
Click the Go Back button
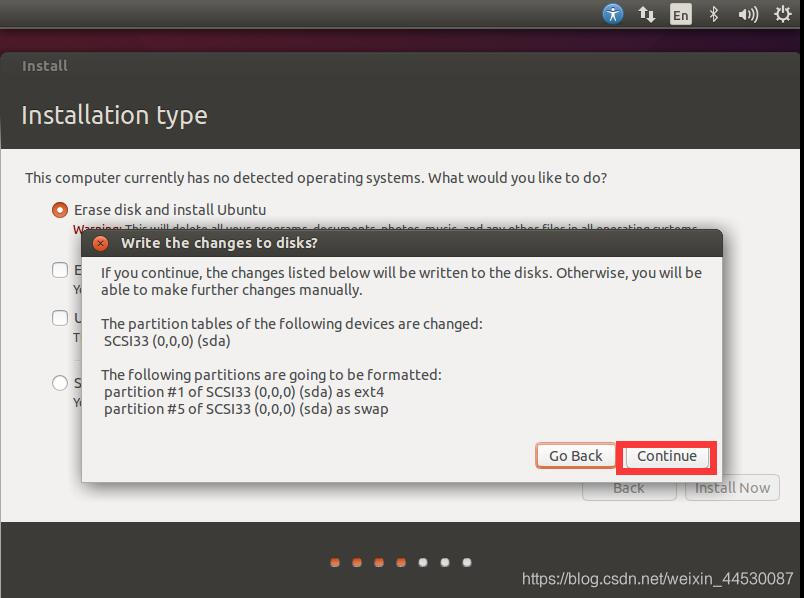click(575, 456)
